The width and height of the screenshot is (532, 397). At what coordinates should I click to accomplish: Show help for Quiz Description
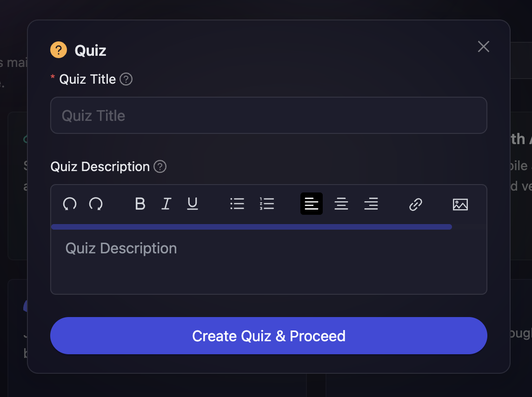[160, 166]
